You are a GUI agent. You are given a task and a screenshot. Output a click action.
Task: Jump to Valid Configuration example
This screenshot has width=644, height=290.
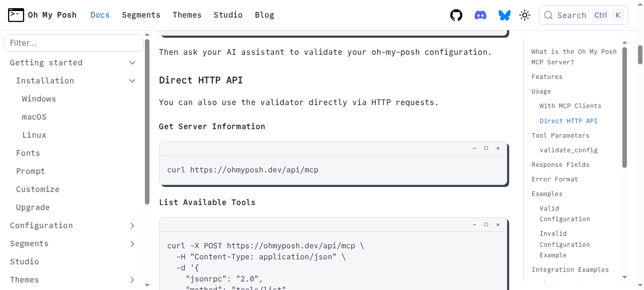pos(565,214)
